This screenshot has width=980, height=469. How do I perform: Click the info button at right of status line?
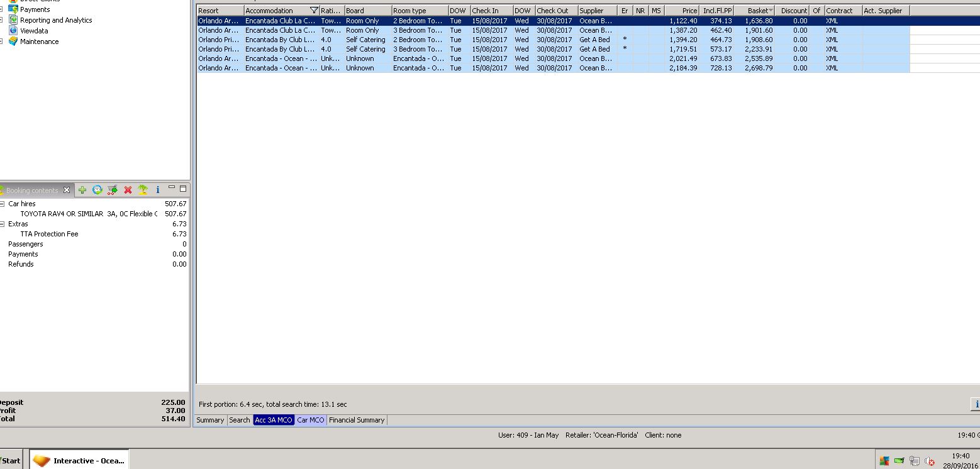point(976,404)
